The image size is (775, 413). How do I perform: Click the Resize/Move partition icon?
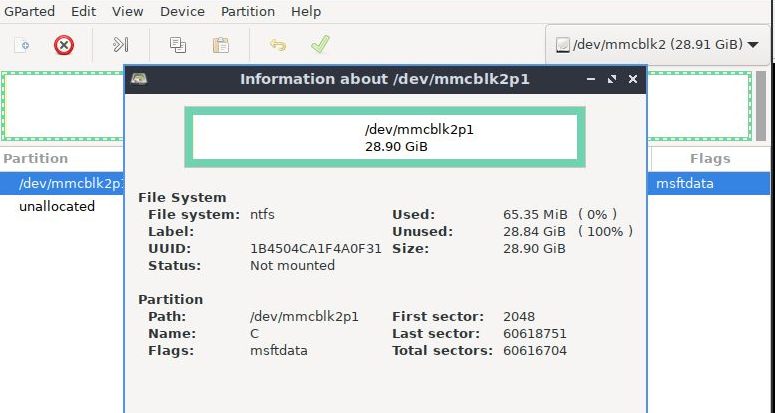(121, 45)
